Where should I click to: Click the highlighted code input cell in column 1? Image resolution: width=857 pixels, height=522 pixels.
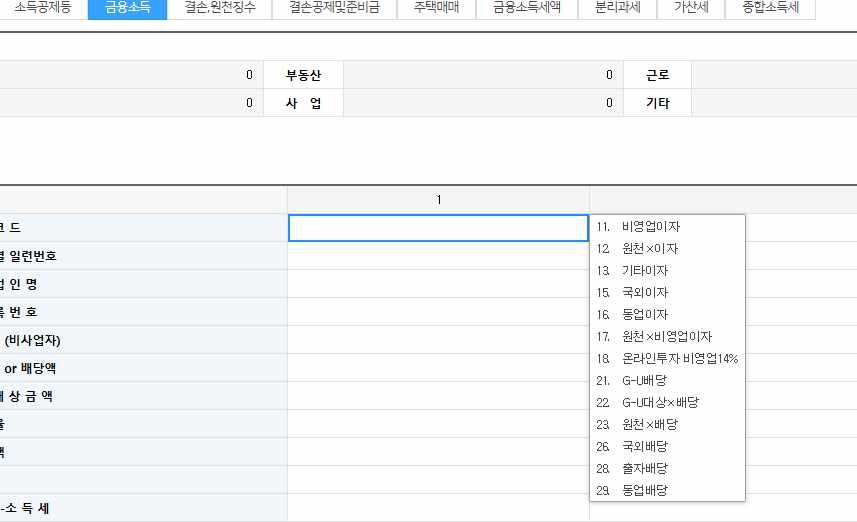(438, 228)
